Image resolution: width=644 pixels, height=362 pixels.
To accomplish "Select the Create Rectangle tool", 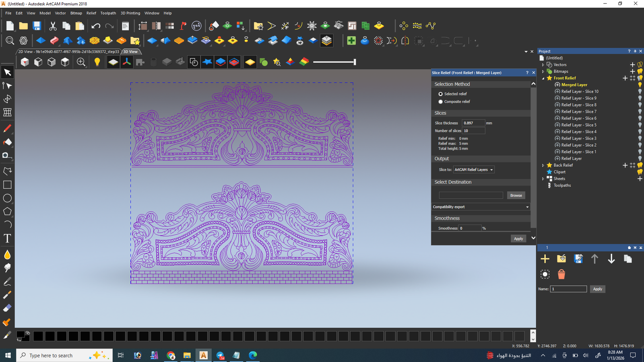I will pos(7,185).
